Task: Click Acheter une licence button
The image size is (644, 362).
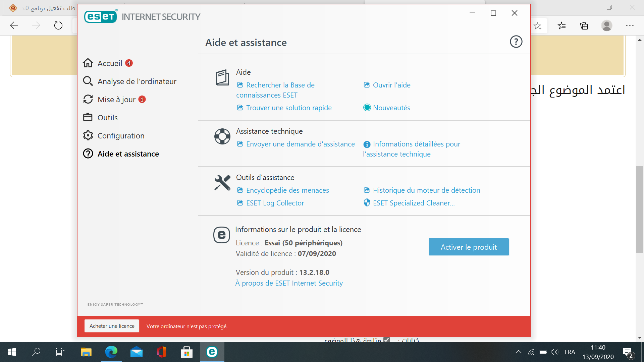Action: 112,326
